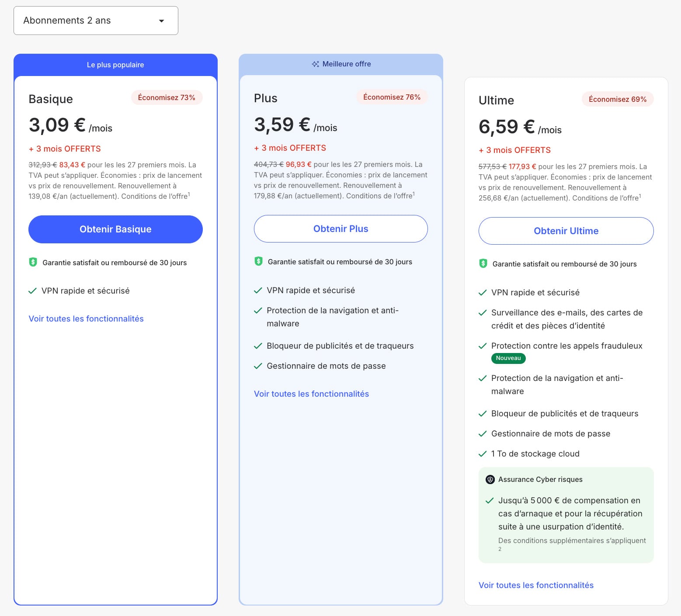Click the guarantee dollar icon under Ultime
The height and width of the screenshot is (616, 681).
(x=483, y=263)
